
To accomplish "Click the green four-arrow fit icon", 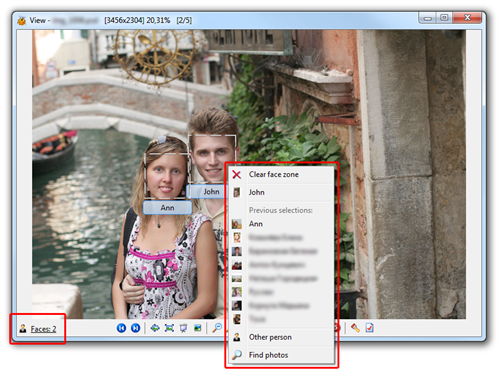I will (155, 328).
